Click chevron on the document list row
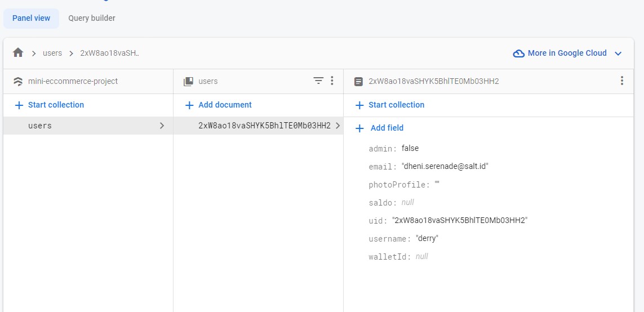 tap(337, 126)
